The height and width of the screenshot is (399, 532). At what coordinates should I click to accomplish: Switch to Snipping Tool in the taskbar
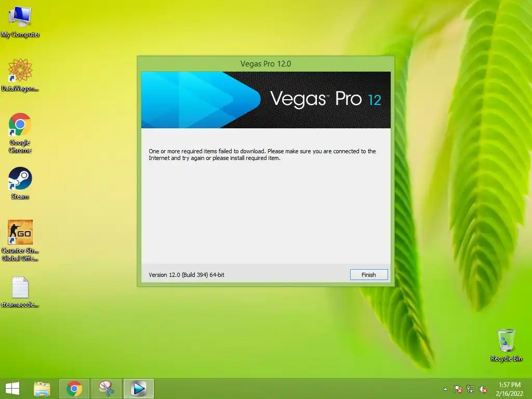[107, 389]
